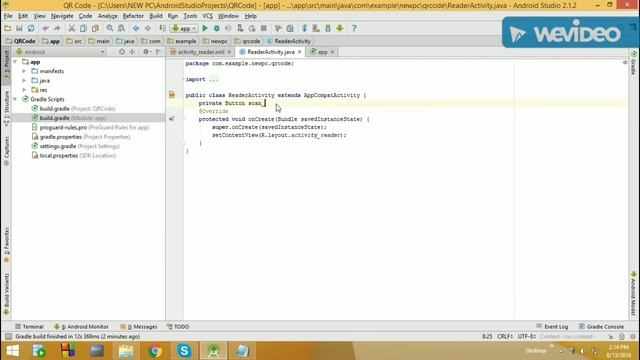
Task: Debug the app with the bug icon
Action: [x=217, y=28]
